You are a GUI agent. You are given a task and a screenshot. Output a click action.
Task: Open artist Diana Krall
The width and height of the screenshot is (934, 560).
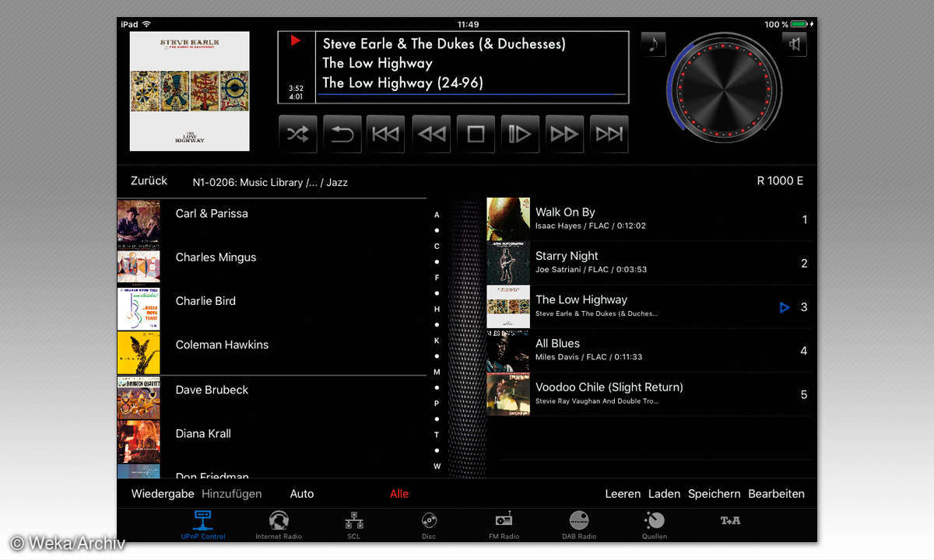click(203, 433)
